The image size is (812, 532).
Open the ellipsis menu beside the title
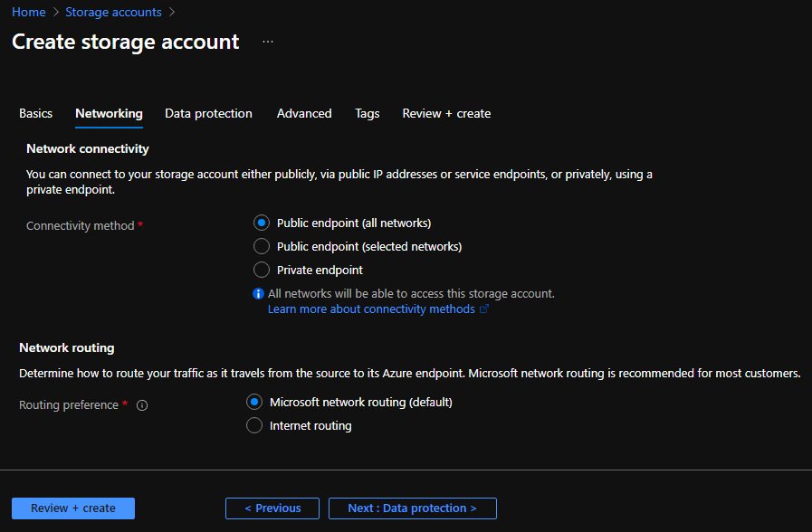pyautogui.click(x=268, y=43)
